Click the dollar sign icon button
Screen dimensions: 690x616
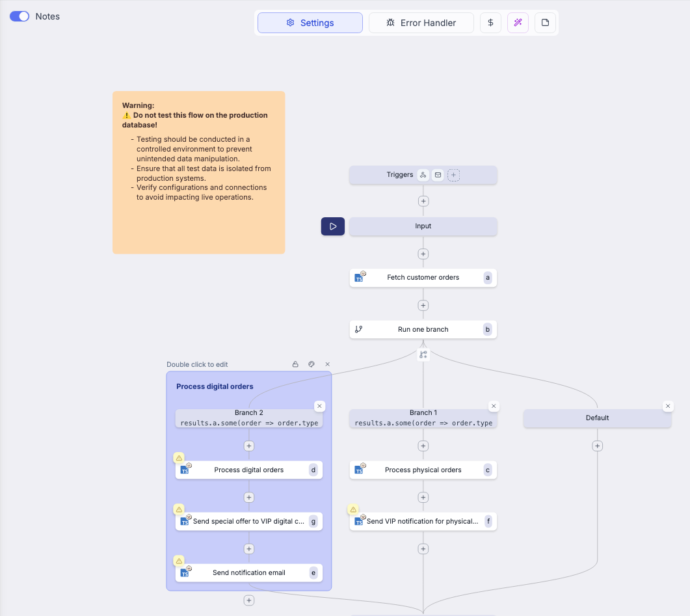[x=490, y=23]
